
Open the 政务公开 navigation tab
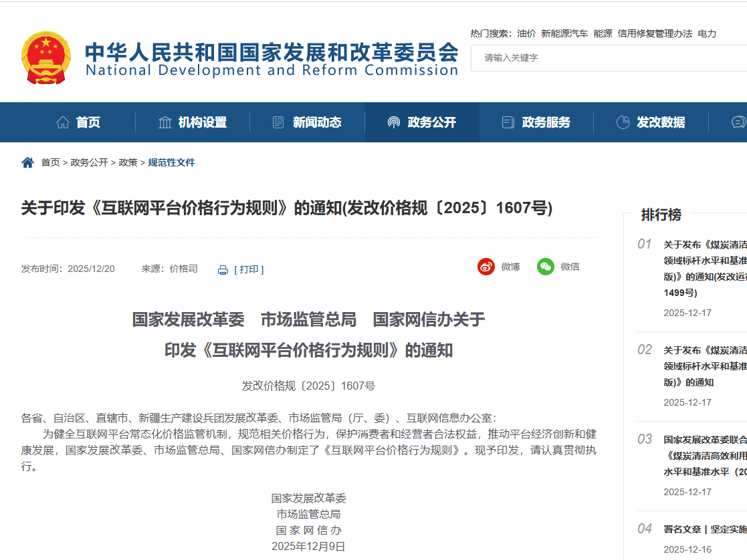(x=431, y=122)
